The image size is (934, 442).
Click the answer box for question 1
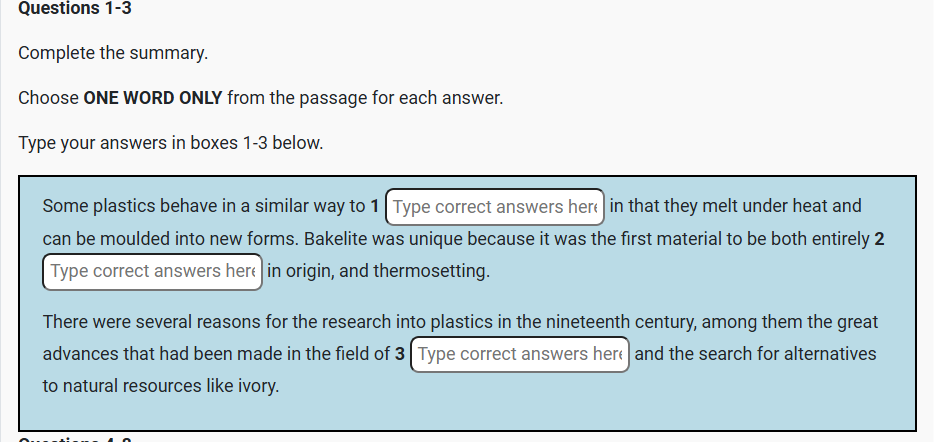point(495,207)
